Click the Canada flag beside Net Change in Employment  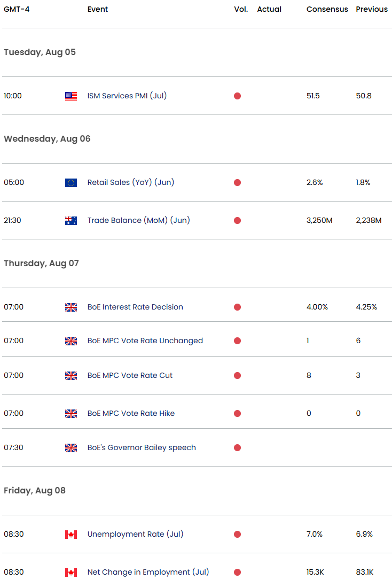point(70,573)
